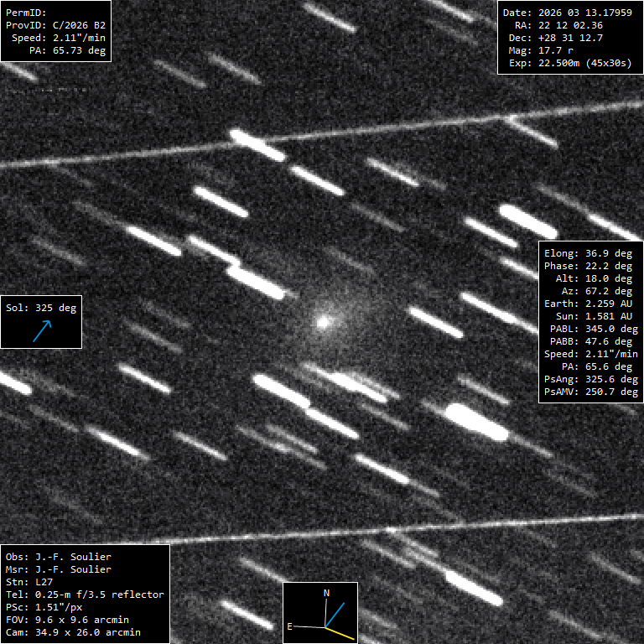Click the Obs: J.-F. Soulier line
Image resolution: width=644 pixels, height=644 pixels.
[x=58, y=557]
